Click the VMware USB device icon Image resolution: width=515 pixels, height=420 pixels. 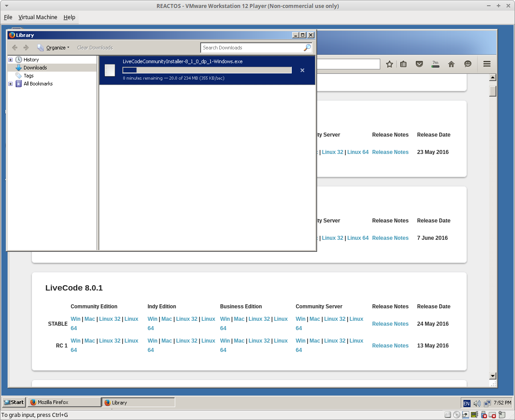[483, 415]
